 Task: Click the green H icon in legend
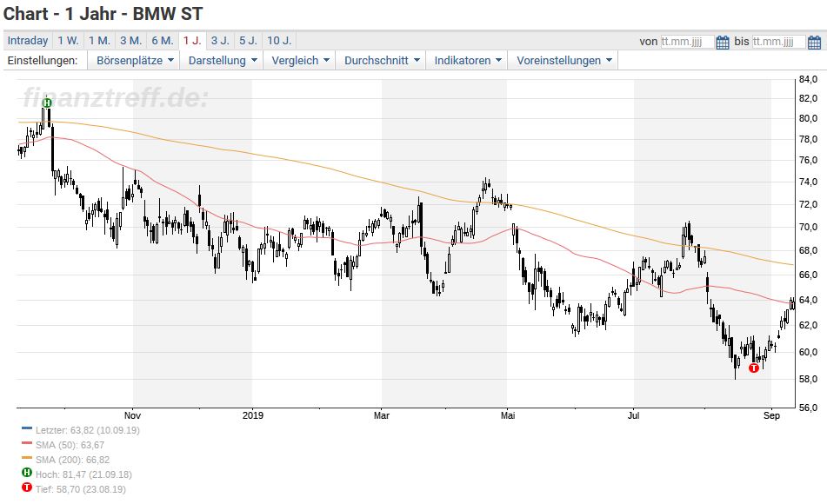[x=27, y=473]
